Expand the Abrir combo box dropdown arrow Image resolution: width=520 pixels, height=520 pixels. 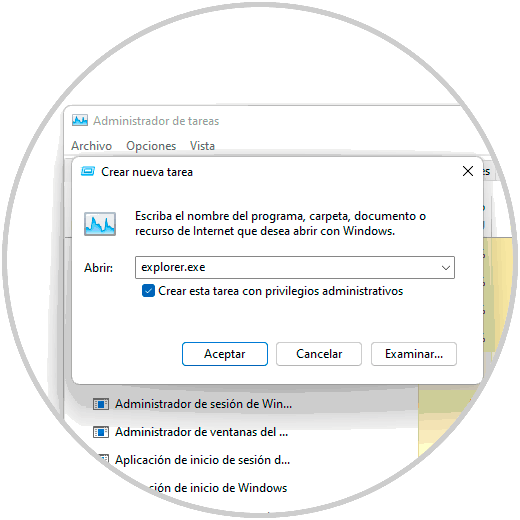446,268
